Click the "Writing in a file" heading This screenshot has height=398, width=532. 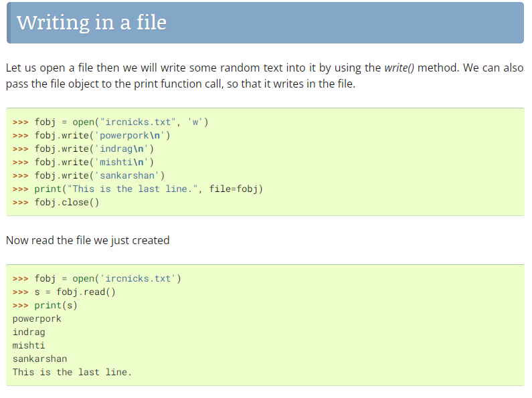click(92, 23)
